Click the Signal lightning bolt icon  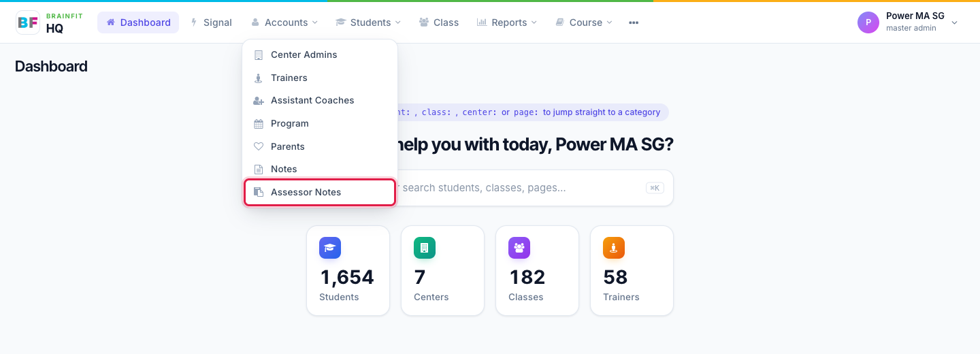coord(193,22)
